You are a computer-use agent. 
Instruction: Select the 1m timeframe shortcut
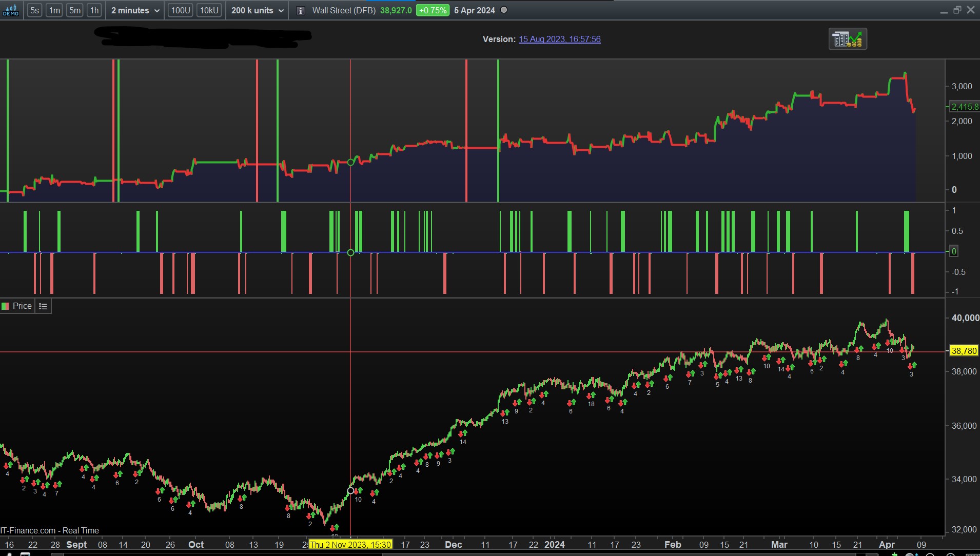pyautogui.click(x=54, y=10)
